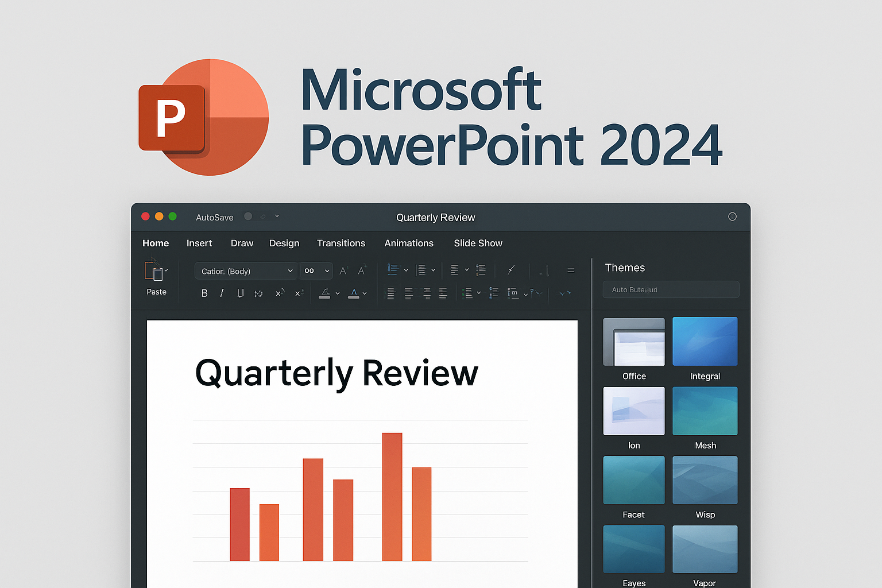
Task: Open the font size dropdown
Action: (x=327, y=271)
